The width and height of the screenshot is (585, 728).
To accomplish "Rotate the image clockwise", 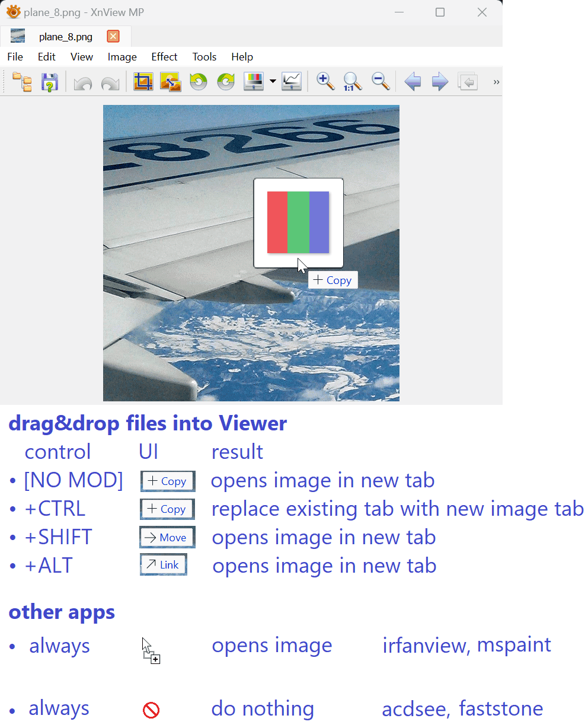I will [226, 82].
